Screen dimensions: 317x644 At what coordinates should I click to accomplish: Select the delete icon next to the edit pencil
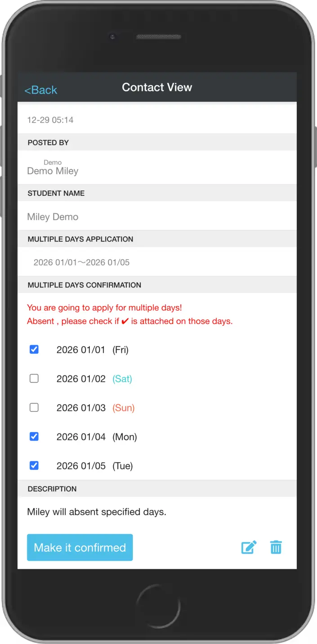[276, 547]
